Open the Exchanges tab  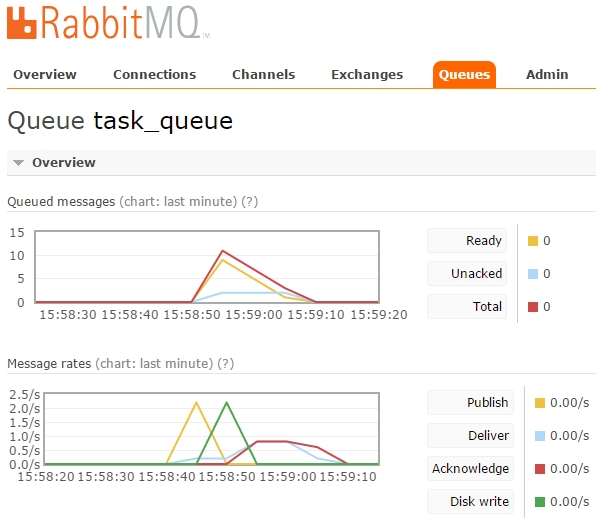pyautogui.click(x=367, y=75)
